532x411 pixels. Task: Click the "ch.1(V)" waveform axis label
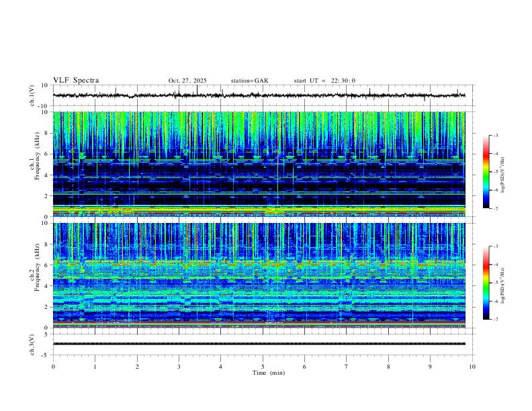coord(32,95)
